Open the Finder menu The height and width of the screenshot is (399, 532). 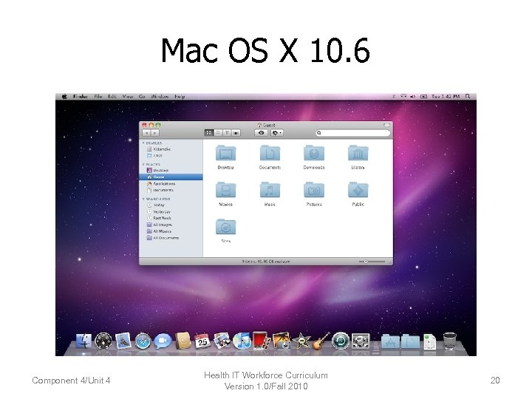tap(81, 97)
